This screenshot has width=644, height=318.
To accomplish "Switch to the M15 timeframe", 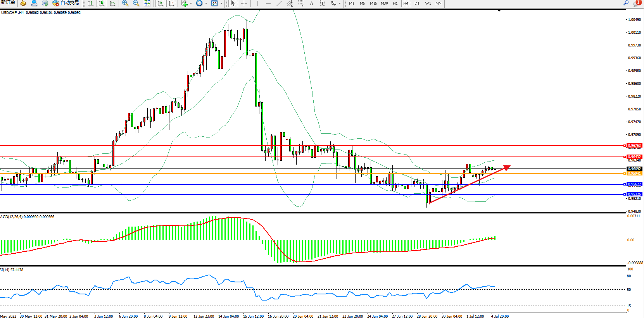I will click(373, 3).
